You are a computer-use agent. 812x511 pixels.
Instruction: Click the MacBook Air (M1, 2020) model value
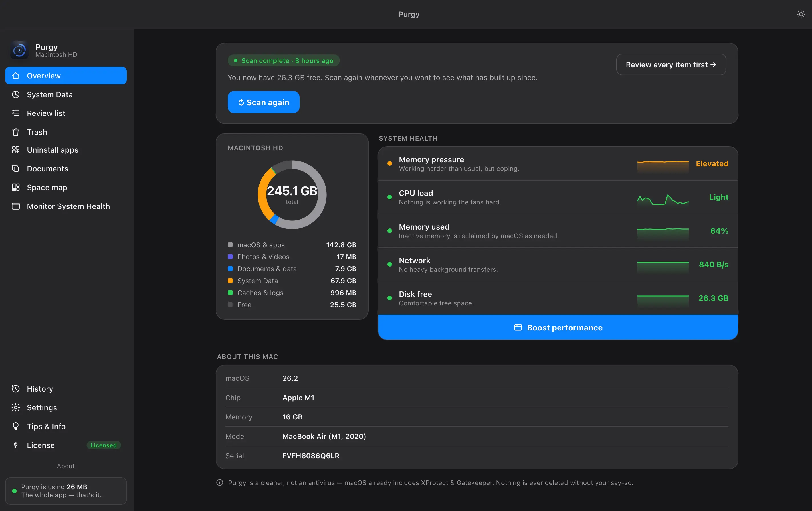pos(324,436)
